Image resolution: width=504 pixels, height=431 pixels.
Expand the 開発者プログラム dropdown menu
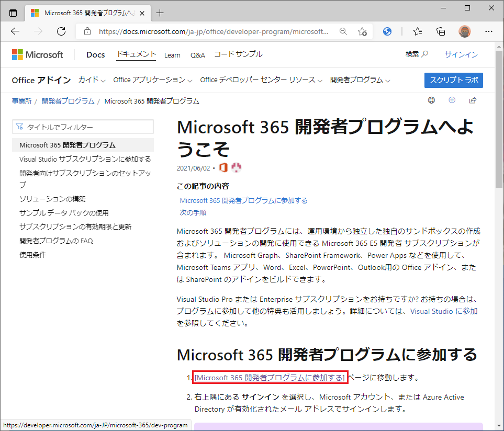click(x=360, y=80)
